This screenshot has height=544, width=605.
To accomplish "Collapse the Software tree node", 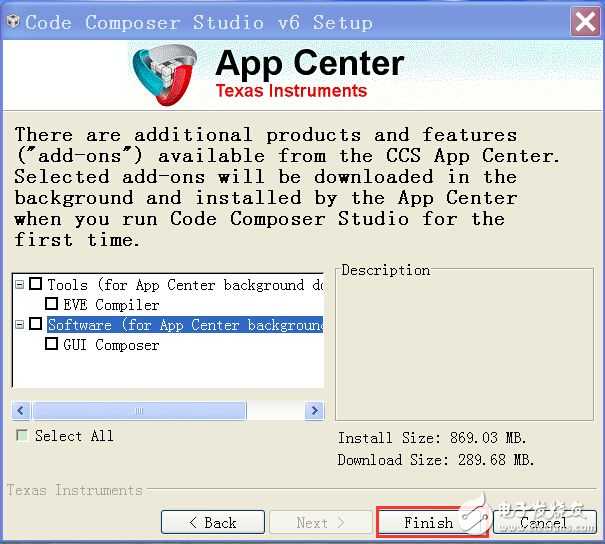I will (19, 324).
